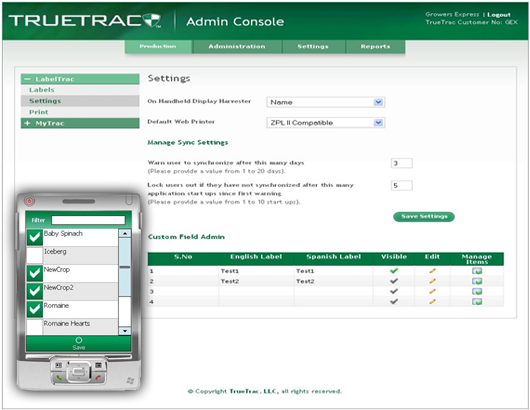
Task: Click the Logout link
Action: [x=499, y=15]
